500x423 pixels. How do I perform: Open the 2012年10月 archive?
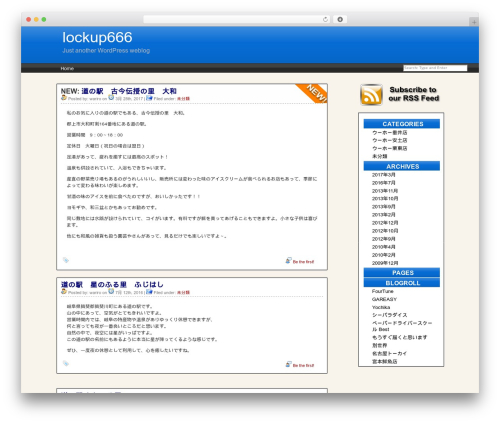click(385, 231)
